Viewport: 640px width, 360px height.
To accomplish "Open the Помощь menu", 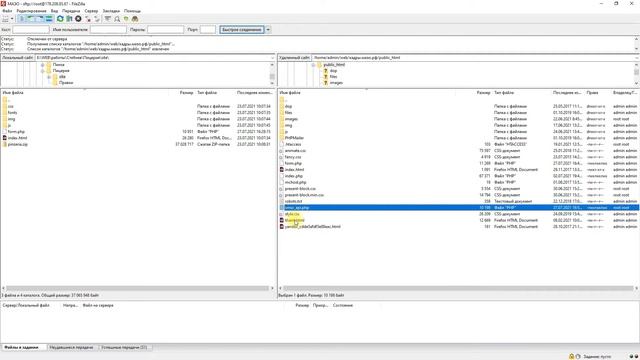I will pos(132,11).
